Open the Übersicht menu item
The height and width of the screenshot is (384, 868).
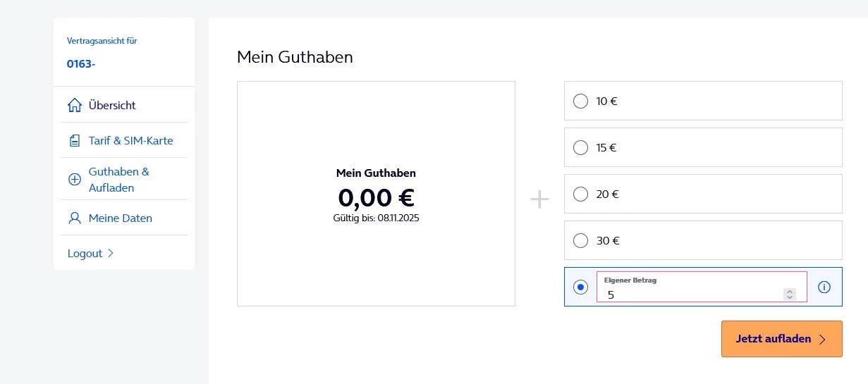coord(112,106)
